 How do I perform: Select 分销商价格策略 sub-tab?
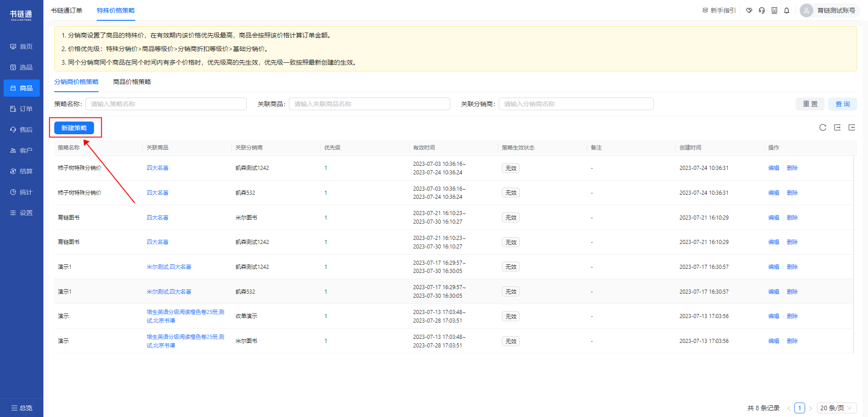point(76,82)
